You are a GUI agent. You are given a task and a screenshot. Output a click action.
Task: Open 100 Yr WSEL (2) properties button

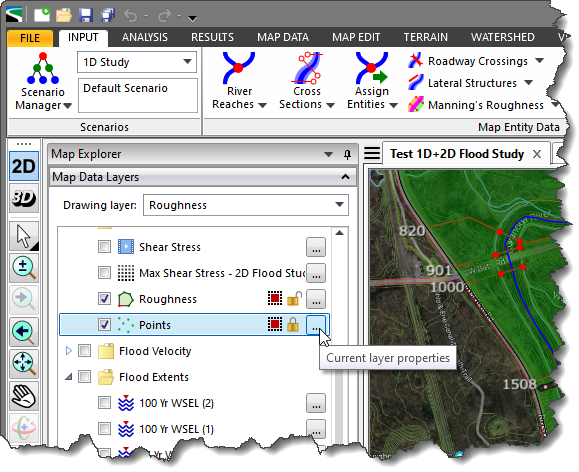click(x=316, y=403)
